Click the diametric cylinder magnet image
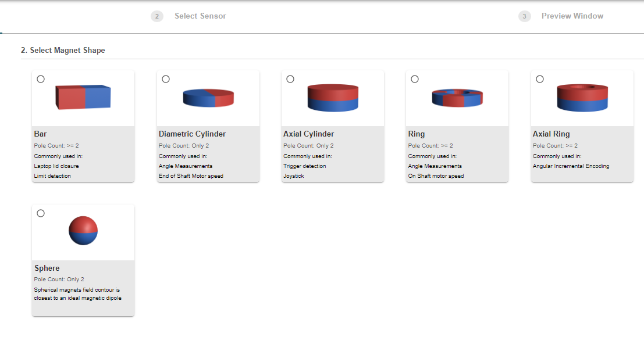The height and width of the screenshot is (344, 644). [x=208, y=98]
